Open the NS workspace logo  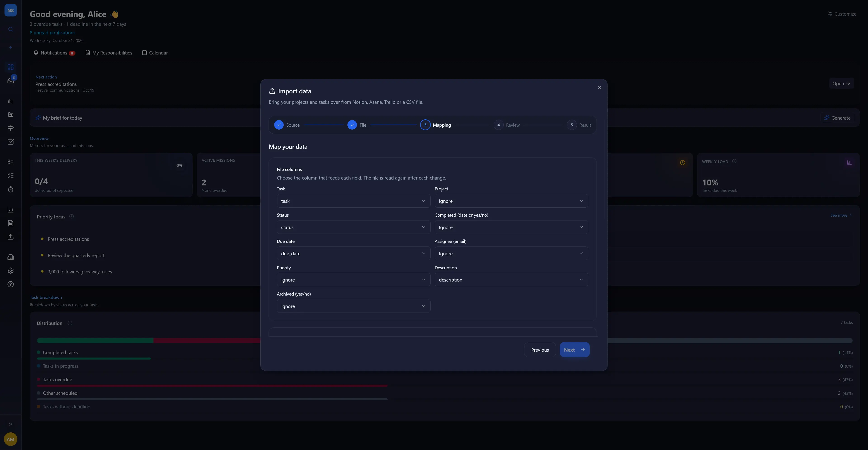[10, 10]
